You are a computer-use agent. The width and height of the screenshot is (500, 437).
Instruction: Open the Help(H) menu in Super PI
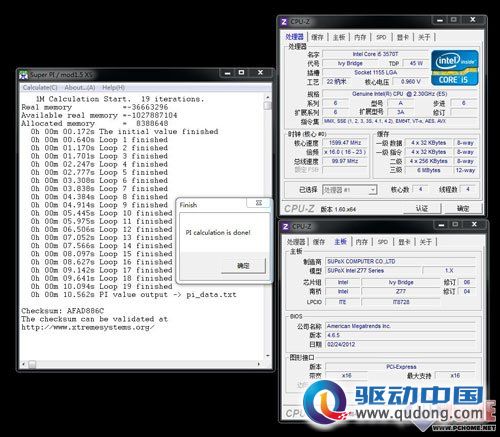[113, 88]
